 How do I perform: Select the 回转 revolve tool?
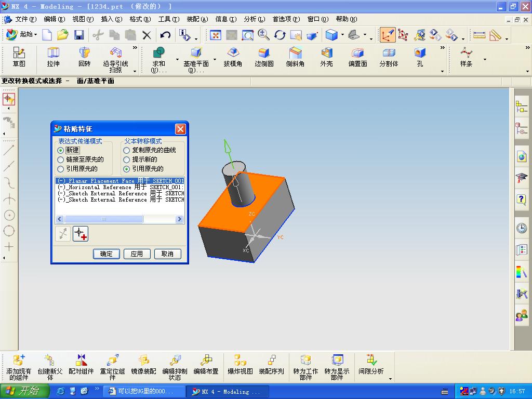(x=84, y=57)
